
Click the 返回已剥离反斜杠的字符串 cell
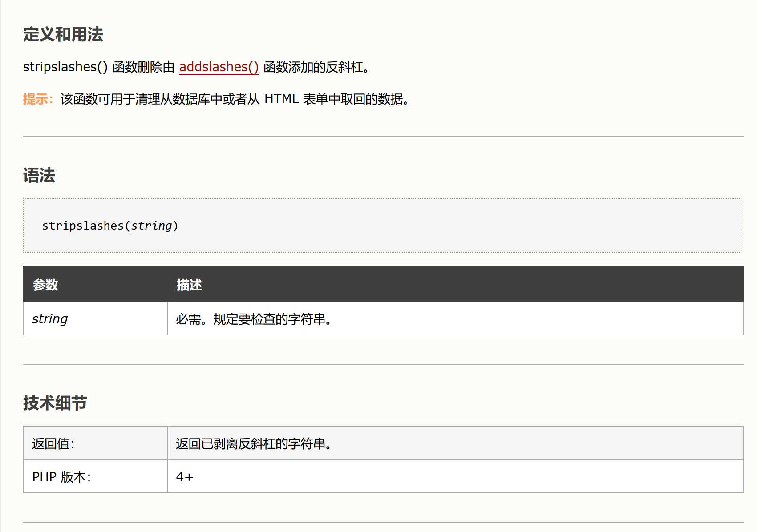point(456,443)
